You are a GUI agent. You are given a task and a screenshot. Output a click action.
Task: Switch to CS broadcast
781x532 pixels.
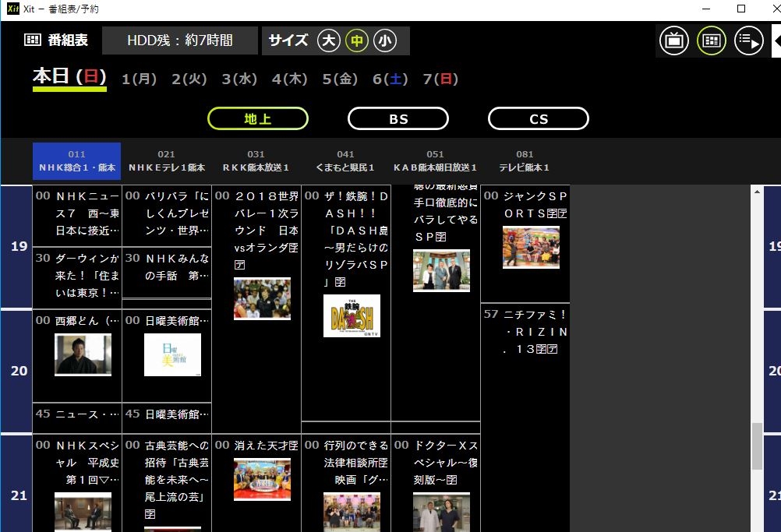(539, 118)
